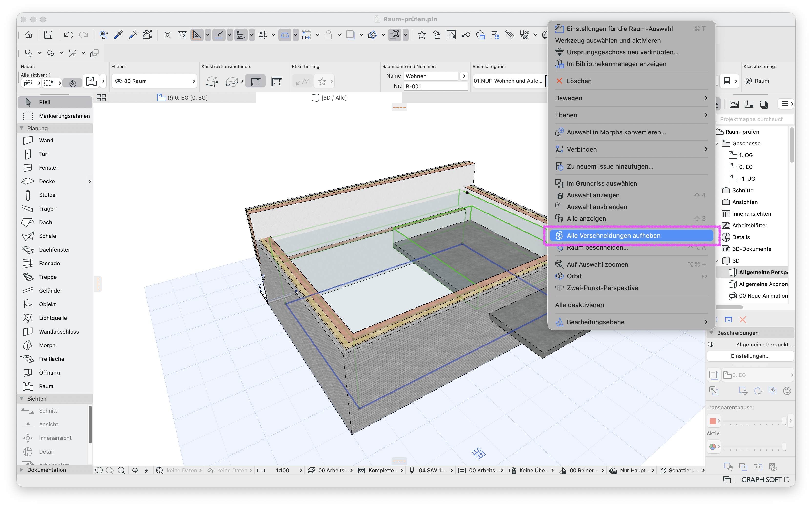Toggle the grid snap icon in toolbar
This screenshot has height=507, width=812.
(x=263, y=35)
